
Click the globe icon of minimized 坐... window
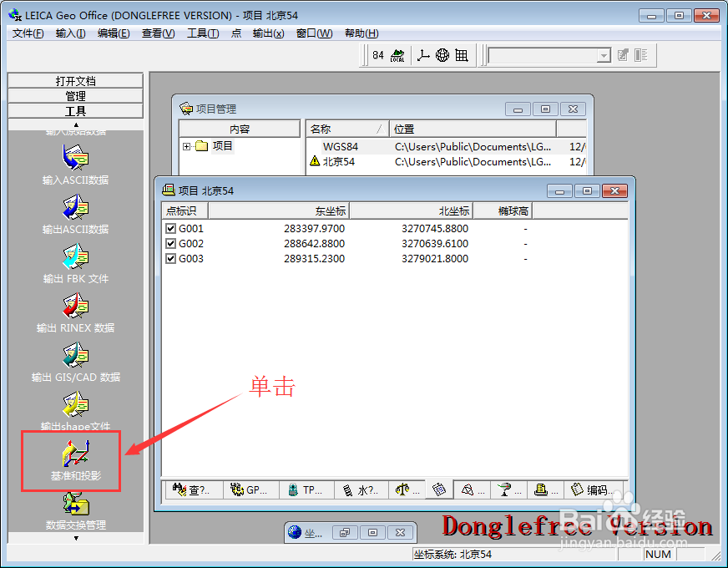[x=295, y=532]
